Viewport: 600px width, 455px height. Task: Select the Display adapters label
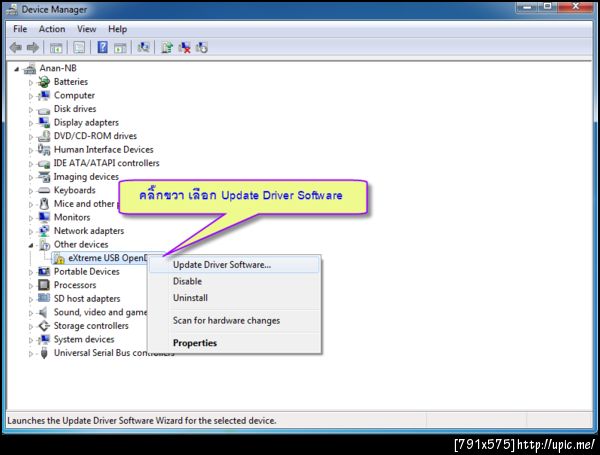coord(86,122)
